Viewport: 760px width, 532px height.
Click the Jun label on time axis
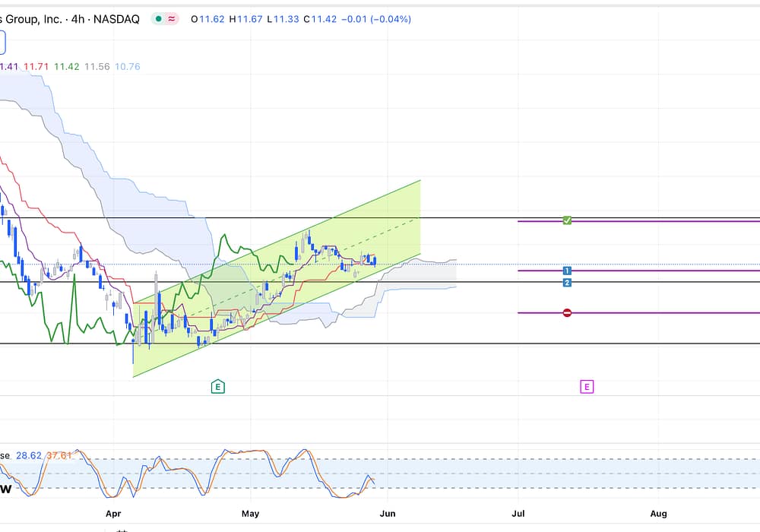(x=388, y=514)
